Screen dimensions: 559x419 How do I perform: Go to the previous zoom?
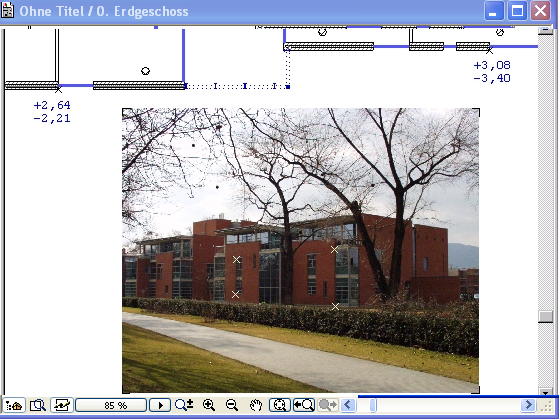304,405
